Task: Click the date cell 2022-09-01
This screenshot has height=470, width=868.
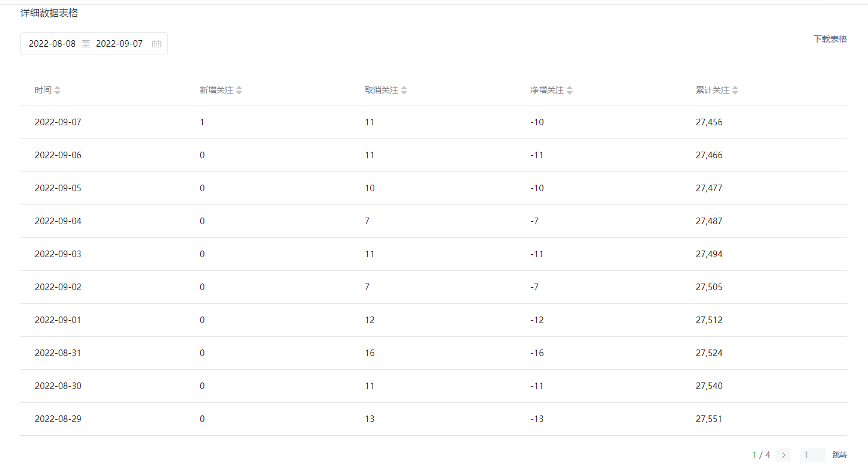Action: [x=58, y=320]
